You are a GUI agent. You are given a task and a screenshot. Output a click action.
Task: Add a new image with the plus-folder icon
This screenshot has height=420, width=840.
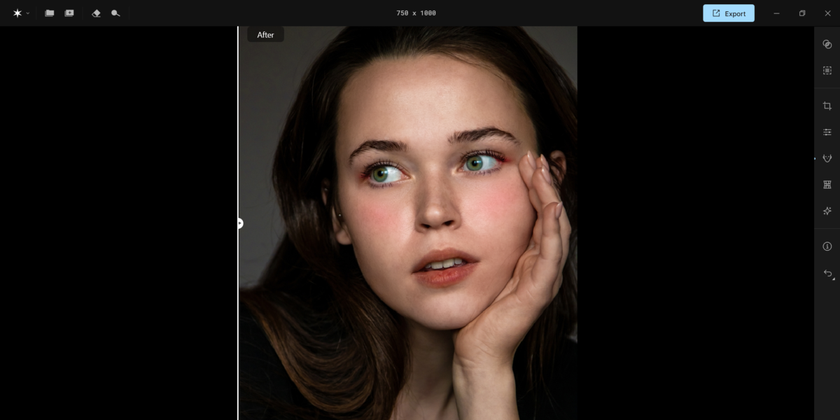pos(69,13)
